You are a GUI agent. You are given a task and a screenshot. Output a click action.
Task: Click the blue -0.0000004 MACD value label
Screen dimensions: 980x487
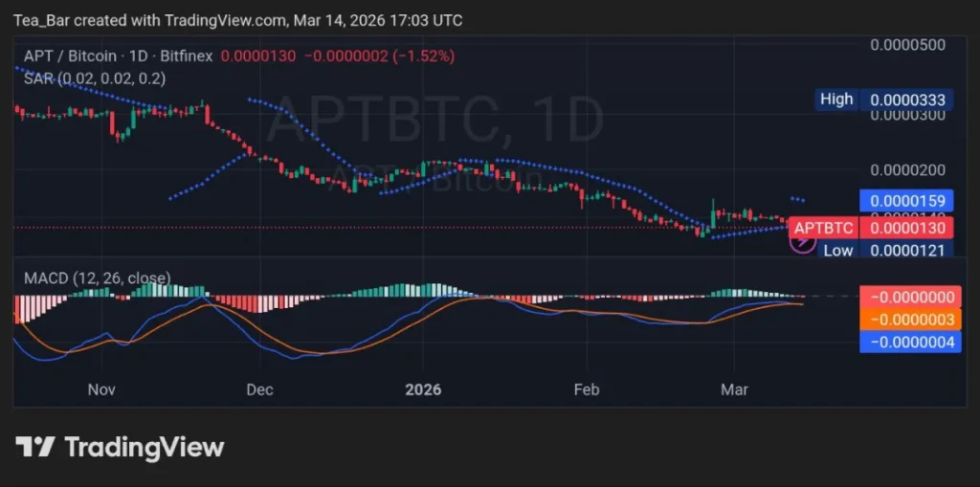tap(909, 342)
